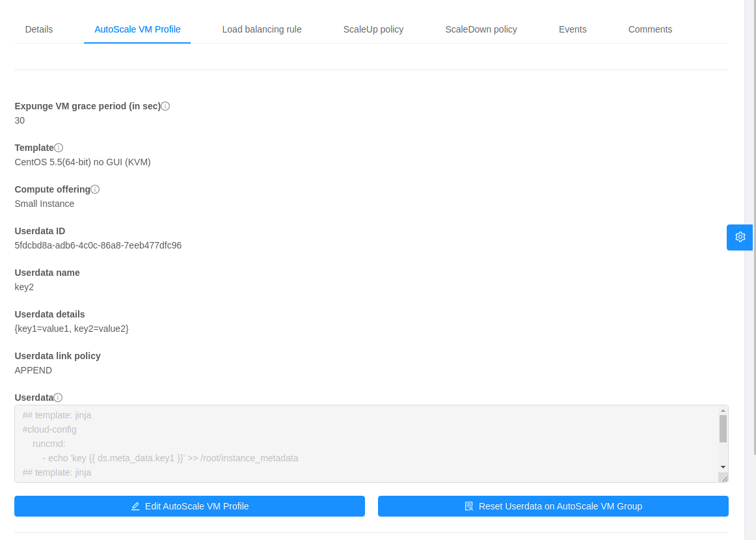The width and height of the screenshot is (756, 540).
Task: Switch to the Details tab
Action: pyautogui.click(x=38, y=29)
